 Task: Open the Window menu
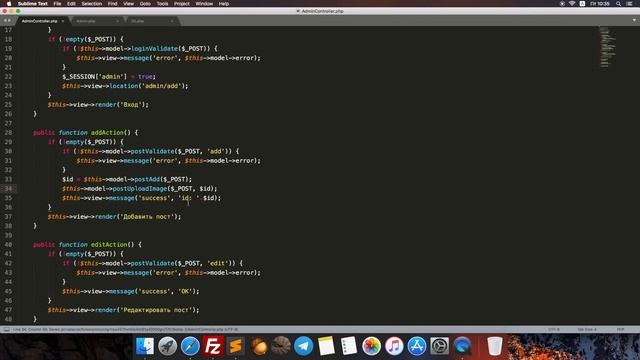(x=204, y=4)
